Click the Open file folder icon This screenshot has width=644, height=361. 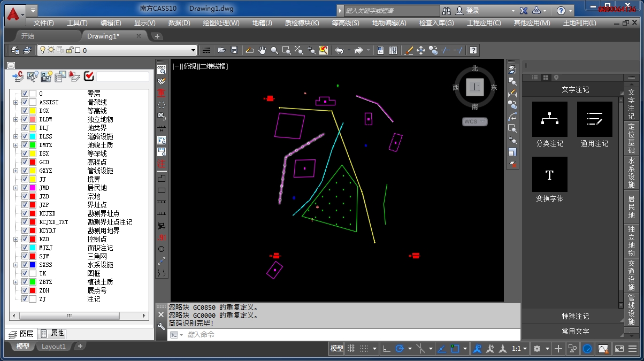point(221,50)
